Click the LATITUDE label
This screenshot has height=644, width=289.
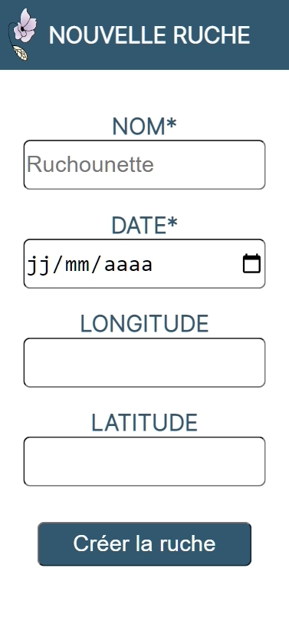point(144,423)
